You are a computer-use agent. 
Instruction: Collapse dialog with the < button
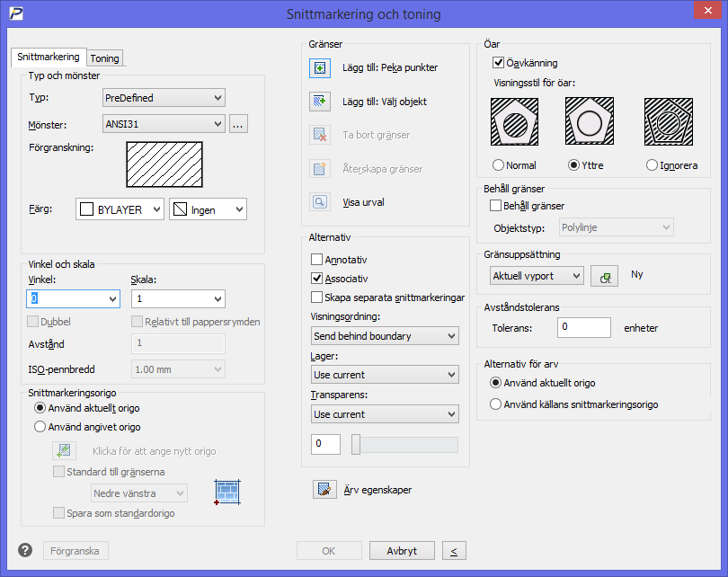454,551
